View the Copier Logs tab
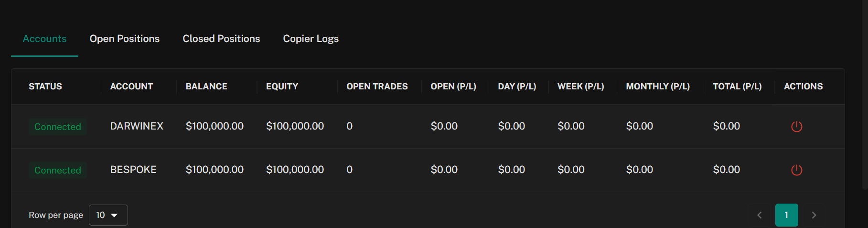This screenshot has height=228, width=868. click(311, 39)
